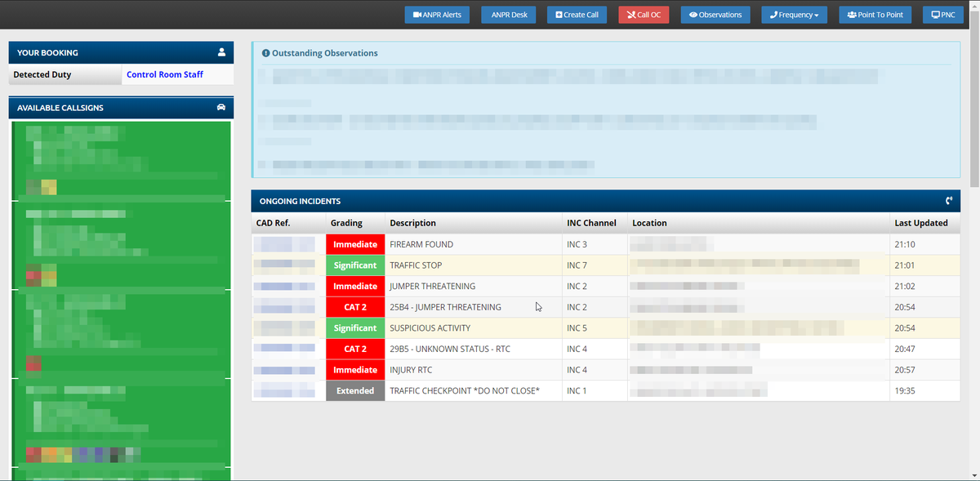Screen dimensions: 980x481
Task: Click the user icon in Your Booking header
Action: tap(221, 52)
